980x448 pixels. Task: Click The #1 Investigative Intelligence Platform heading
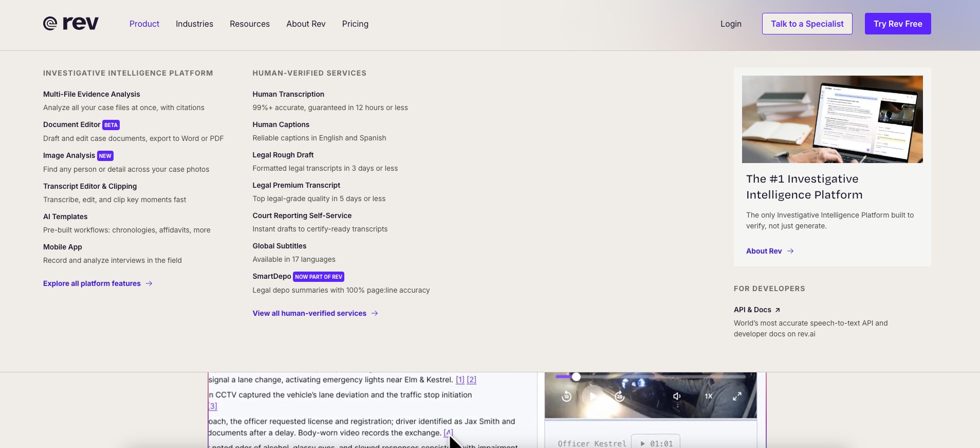point(804,187)
